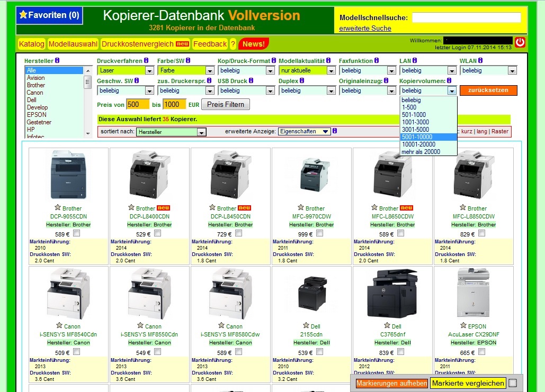This screenshot has width=545, height=392.
Task: Open the Feedback tab
Action: pyautogui.click(x=210, y=44)
